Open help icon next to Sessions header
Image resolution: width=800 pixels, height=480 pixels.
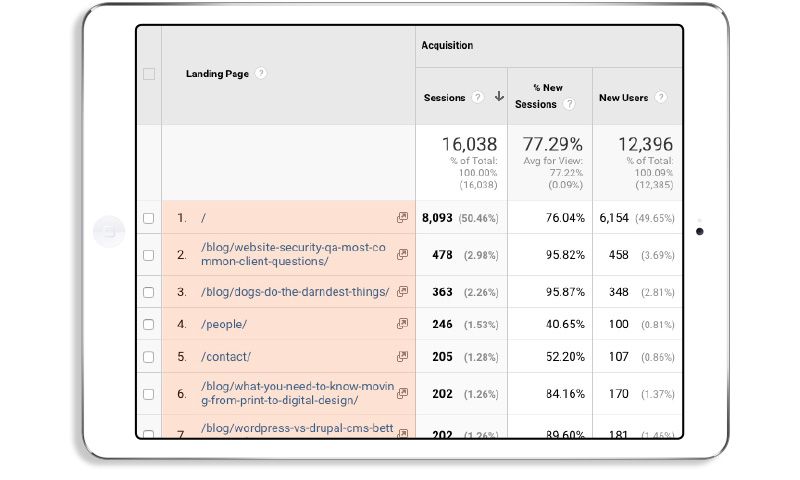[x=477, y=97]
